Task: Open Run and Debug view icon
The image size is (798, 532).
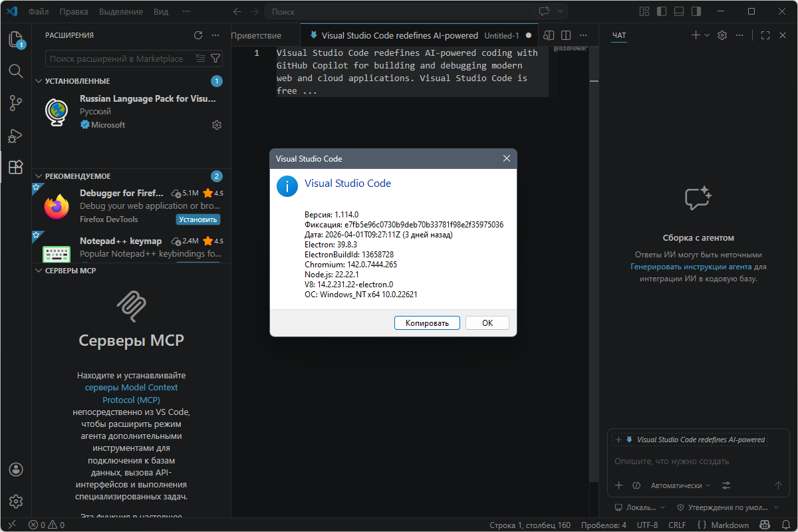Action: click(x=16, y=136)
